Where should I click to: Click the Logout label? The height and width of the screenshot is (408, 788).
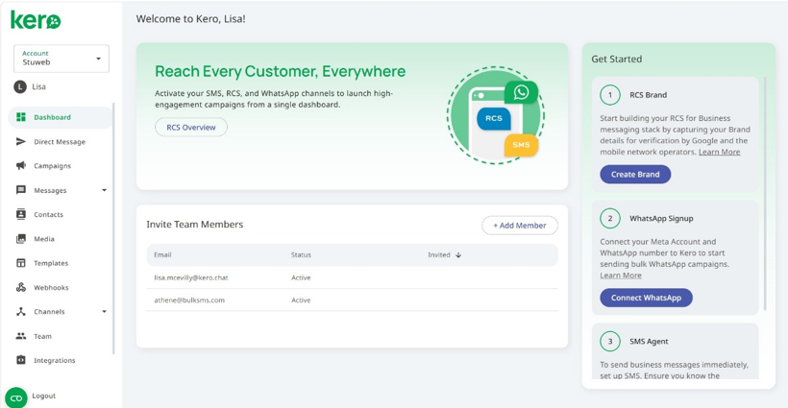[x=44, y=396]
